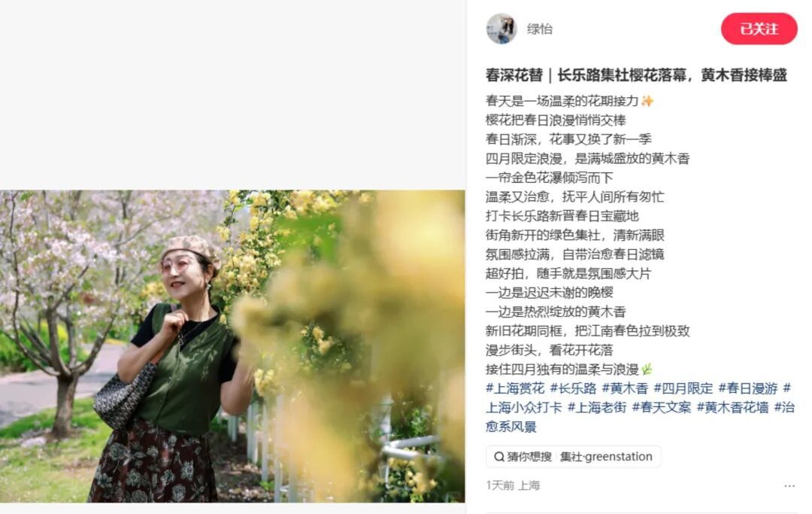Open the #春日漫游 hashtag
This screenshot has width=812, height=514.
(x=748, y=388)
